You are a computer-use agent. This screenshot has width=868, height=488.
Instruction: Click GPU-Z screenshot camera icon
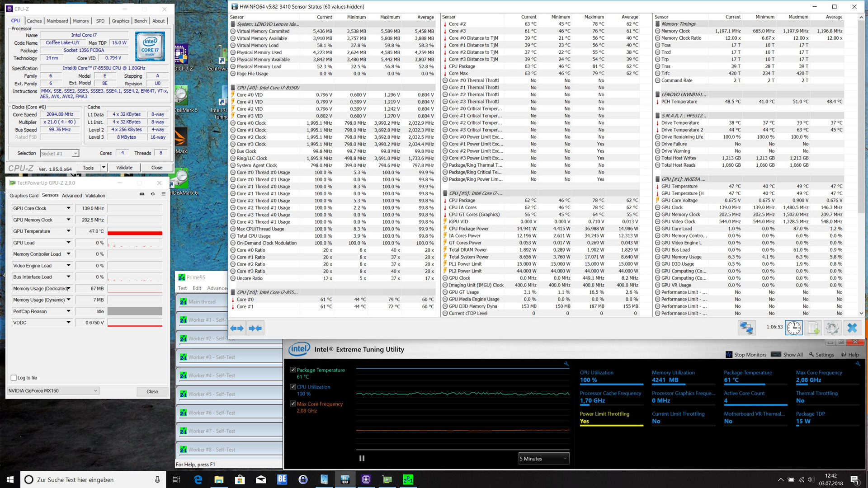[142, 194]
